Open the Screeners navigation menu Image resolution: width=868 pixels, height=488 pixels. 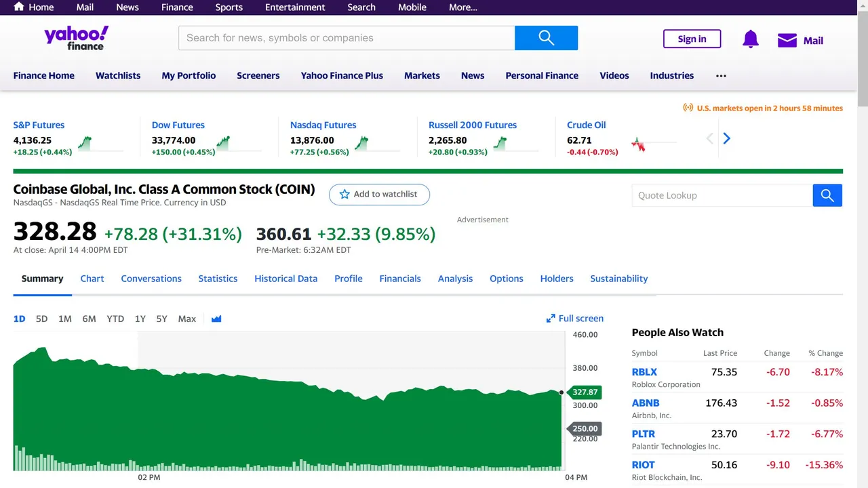[x=258, y=76]
